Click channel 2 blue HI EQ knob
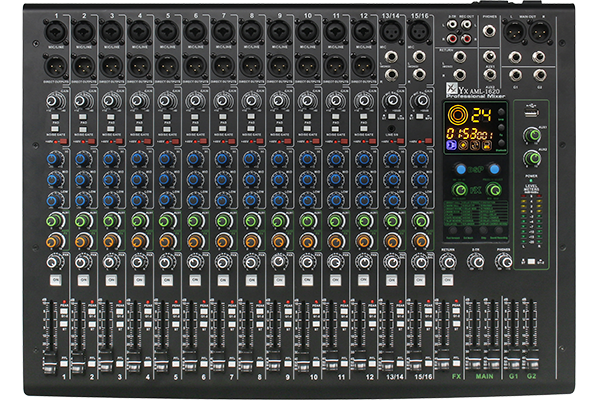Viewport: 600px width, 400px height. (83, 159)
